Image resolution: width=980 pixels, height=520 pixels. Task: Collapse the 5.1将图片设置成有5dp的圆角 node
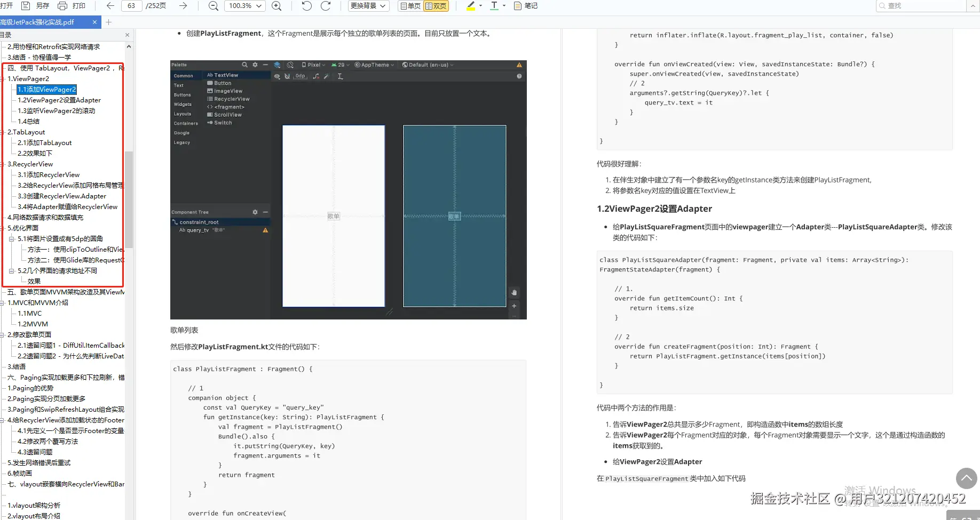(x=12, y=239)
